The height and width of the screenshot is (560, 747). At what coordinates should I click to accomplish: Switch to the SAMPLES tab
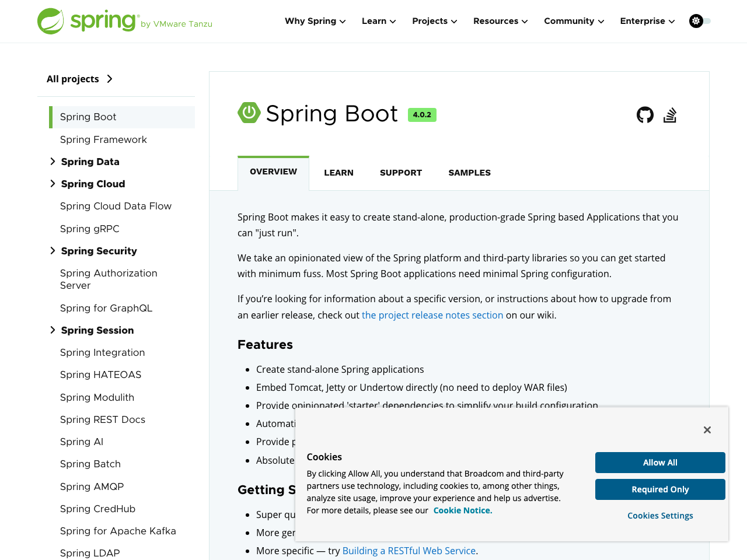tap(469, 172)
